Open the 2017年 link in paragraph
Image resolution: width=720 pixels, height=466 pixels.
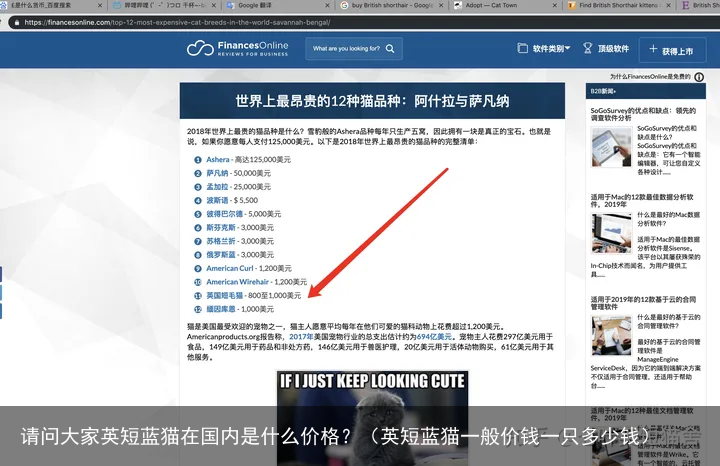click(301, 337)
